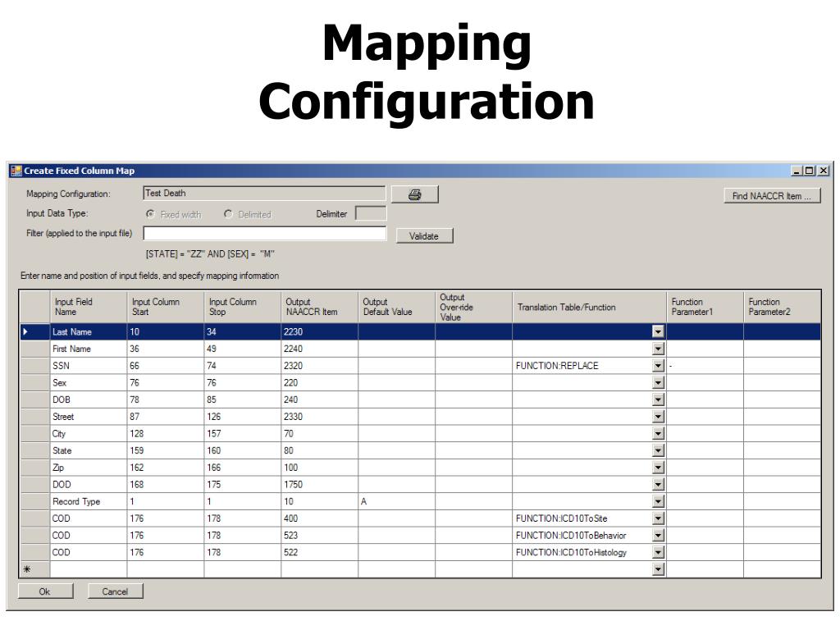Select the new row asterisk header
This screenshot has height=630, width=840.
tap(34, 569)
